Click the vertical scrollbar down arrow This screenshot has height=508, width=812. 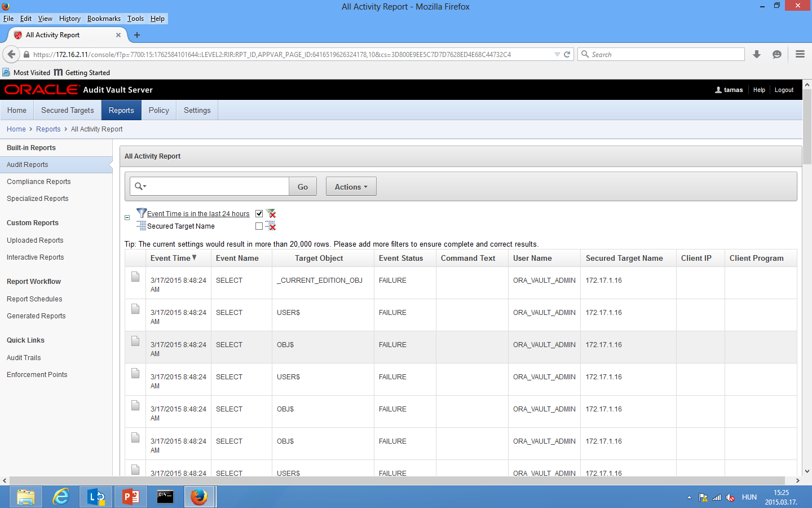807,471
